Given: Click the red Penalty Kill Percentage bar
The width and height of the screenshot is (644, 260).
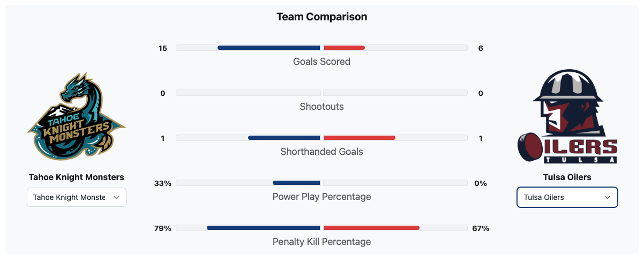Looking at the screenshot, I should (x=371, y=228).
